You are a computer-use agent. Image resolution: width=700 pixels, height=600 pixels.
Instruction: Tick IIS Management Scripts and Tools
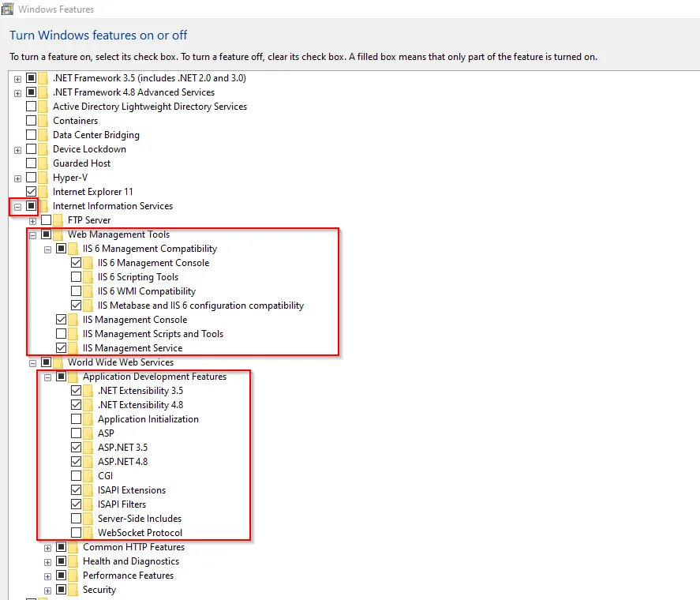[61, 334]
